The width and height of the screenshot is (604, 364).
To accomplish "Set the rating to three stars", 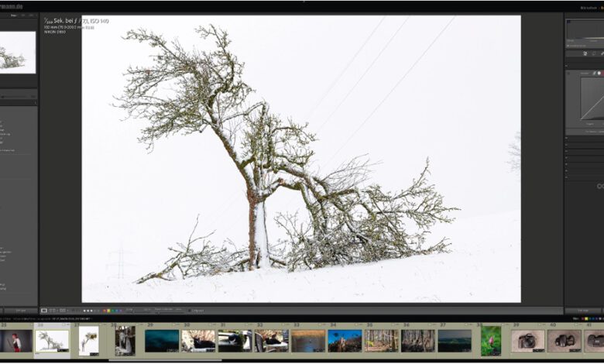I will 91,311.
